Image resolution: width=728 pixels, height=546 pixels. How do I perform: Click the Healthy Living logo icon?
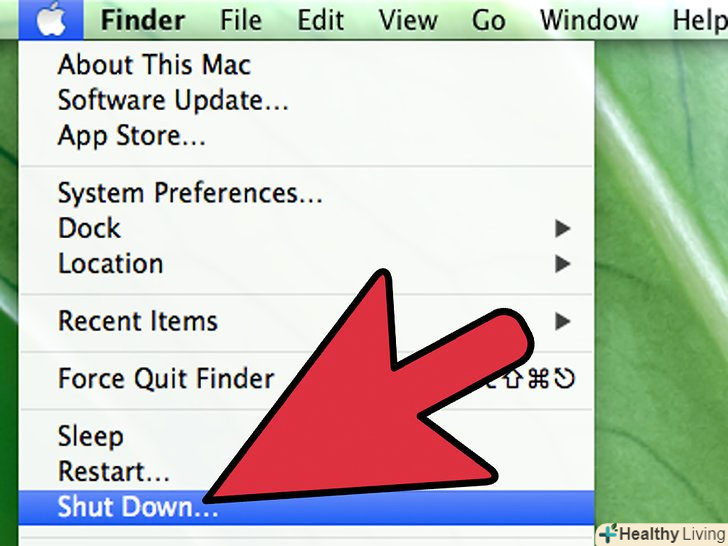[x=608, y=533]
